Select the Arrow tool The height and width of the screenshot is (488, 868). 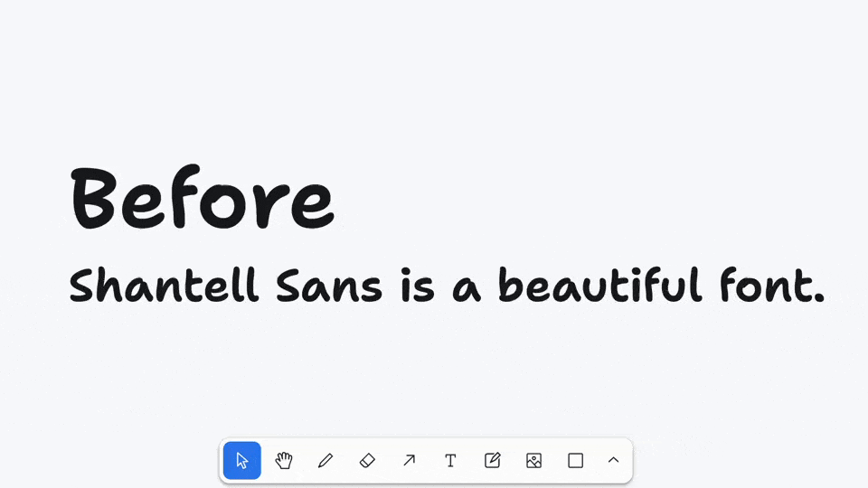[x=409, y=460]
